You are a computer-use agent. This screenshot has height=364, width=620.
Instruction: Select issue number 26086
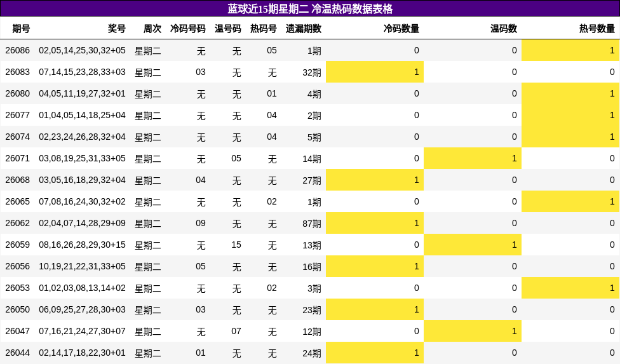point(17,51)
